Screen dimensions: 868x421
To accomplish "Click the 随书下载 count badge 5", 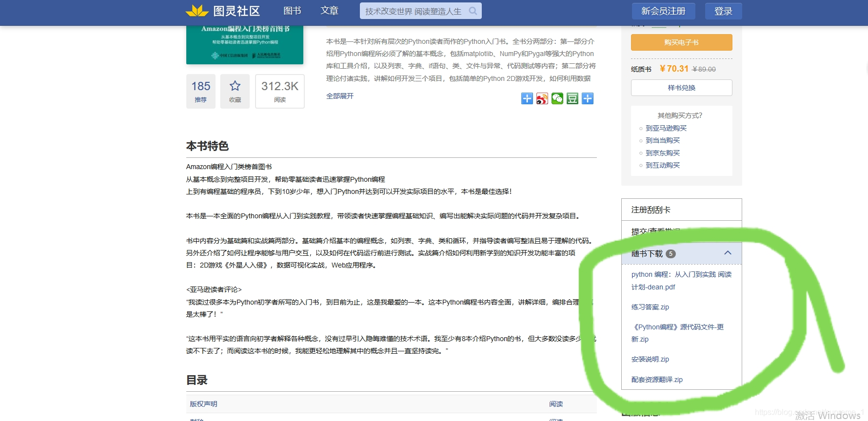I will (x=671, y=254).
